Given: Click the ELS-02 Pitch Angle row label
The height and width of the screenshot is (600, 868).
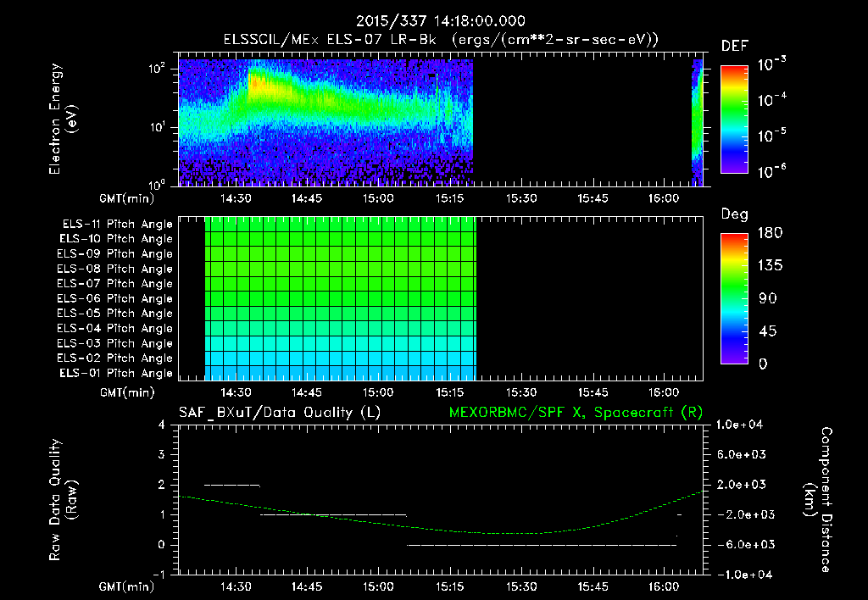Looking at the screenshot, I should coord(115,358).
